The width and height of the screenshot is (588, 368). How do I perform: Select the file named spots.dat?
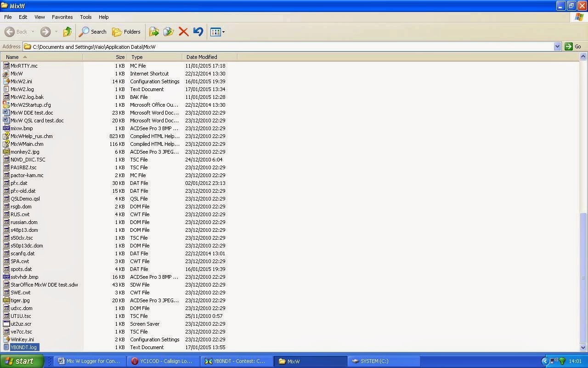coord(21,269)
